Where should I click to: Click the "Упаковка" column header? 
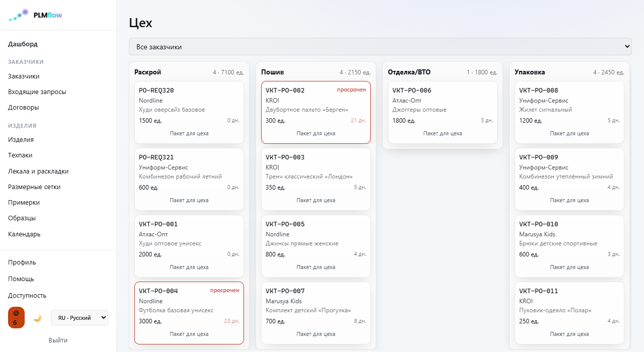coord(530,72)
